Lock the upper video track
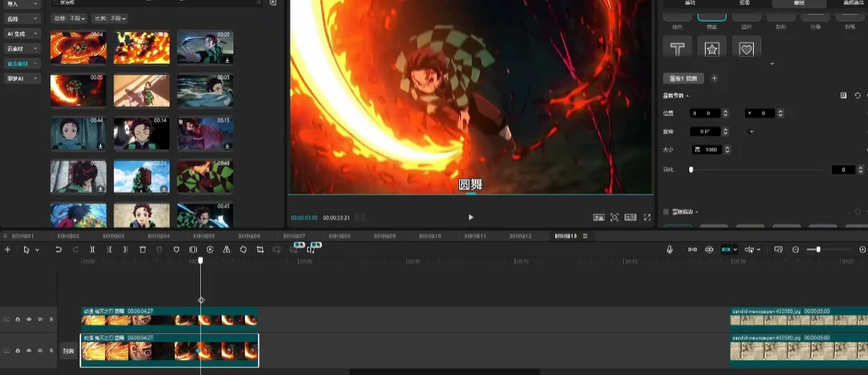The width and height of the screenshot is (868, 375). tap(17, 319)
